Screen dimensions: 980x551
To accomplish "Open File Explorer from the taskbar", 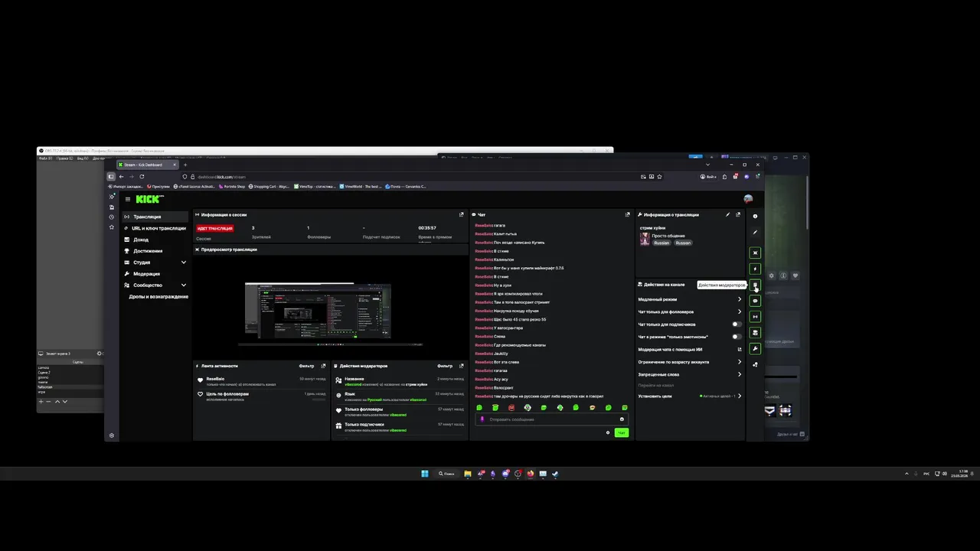I will tap(467, 474).
